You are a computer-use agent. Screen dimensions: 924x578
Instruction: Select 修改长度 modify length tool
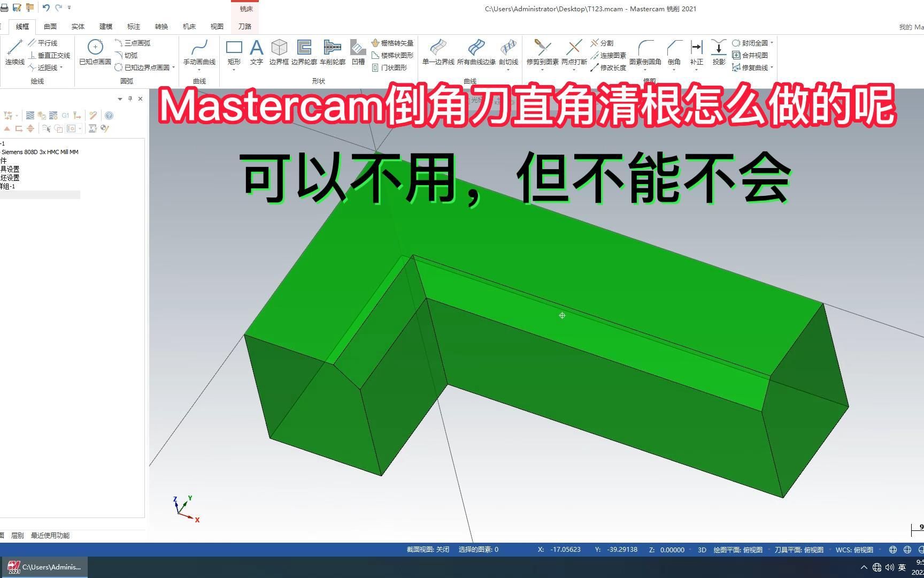(x=609, y=67)
